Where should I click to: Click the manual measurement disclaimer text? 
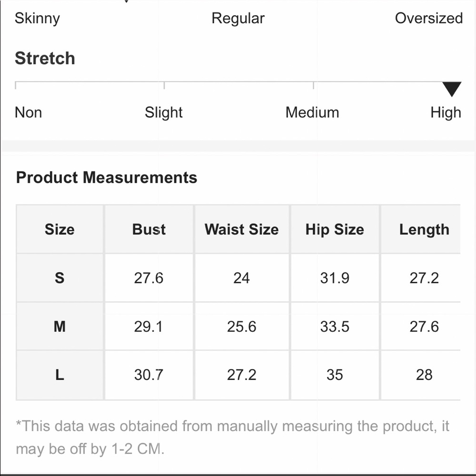(x=233, y=437)
